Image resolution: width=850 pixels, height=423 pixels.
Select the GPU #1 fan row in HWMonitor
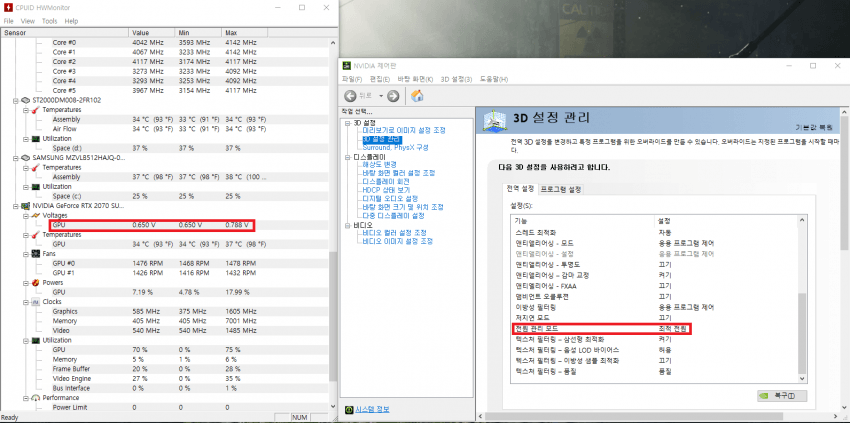(164, 273)
